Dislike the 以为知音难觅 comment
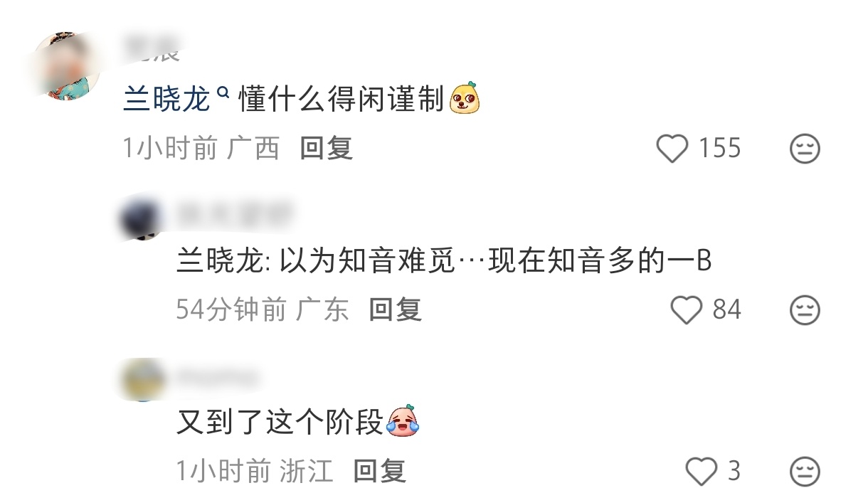 [805, 310]
